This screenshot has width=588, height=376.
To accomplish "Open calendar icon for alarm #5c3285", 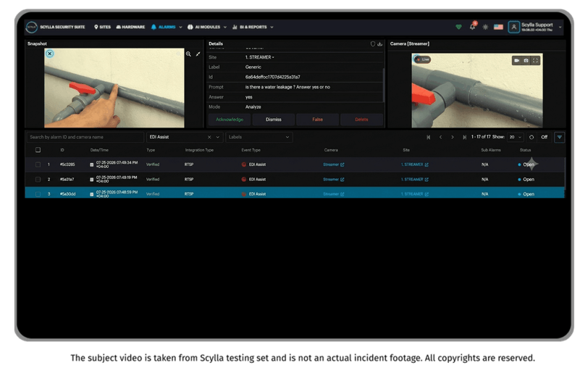I will [x=91, y=164].
